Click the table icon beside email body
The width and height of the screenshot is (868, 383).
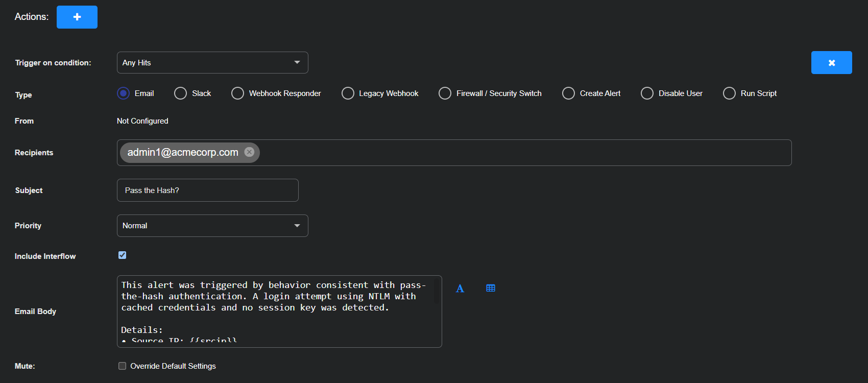[491, 289]
